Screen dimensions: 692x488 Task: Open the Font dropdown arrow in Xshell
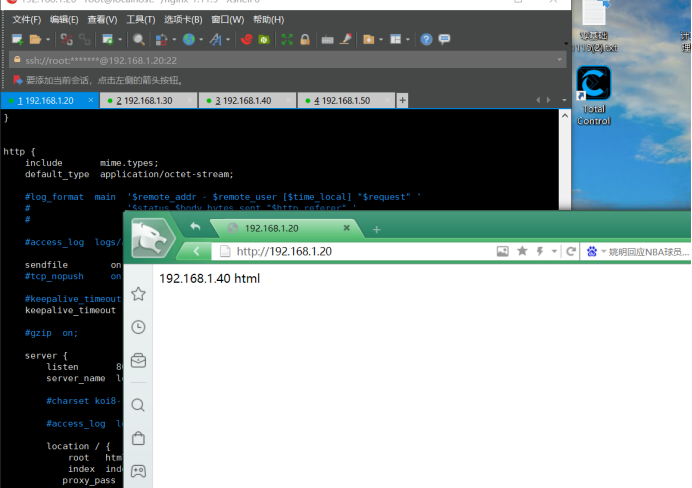[x=228, y=40]
